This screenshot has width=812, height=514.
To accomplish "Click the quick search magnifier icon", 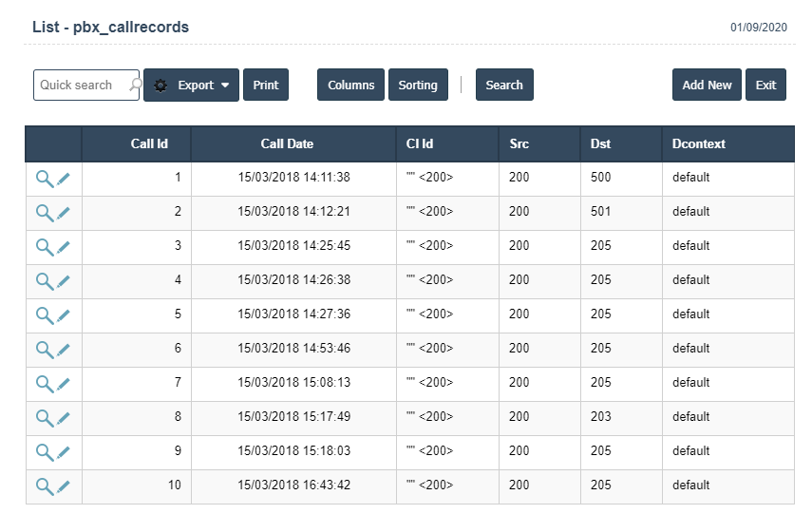I will 135,86.
